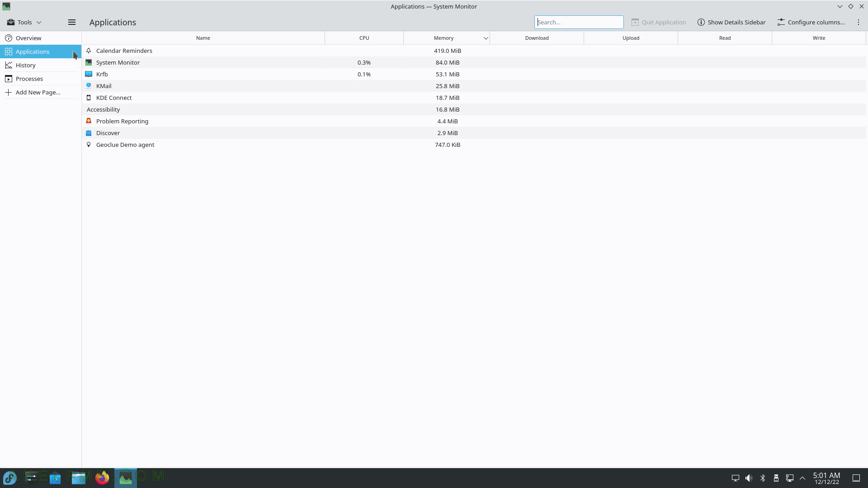Open the Processes page
Screen dimensions: 868x488
tap(41, 79)
